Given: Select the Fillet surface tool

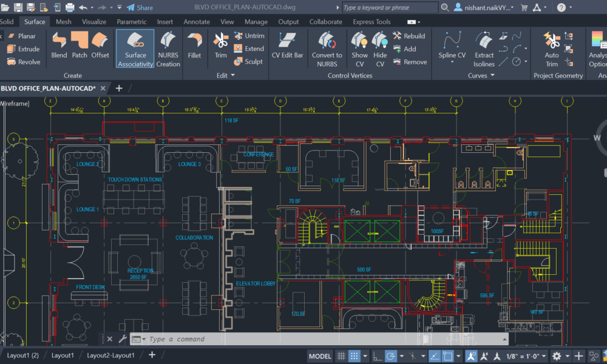Looking at the screenshot, I should point(195,47).
